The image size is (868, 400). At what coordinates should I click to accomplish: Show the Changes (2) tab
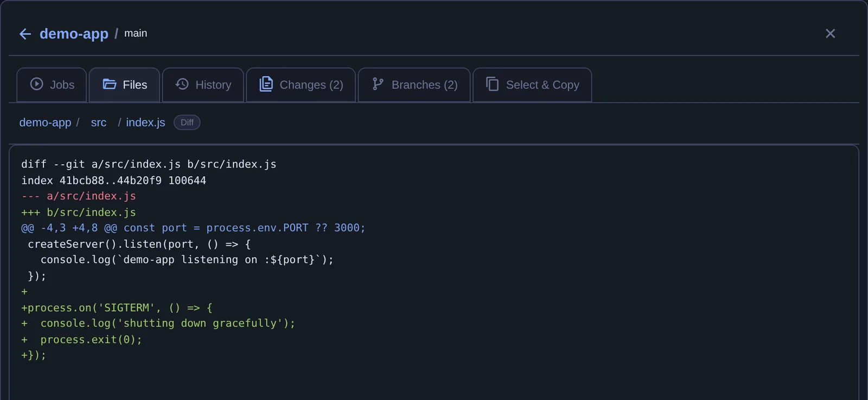point(301,85)
